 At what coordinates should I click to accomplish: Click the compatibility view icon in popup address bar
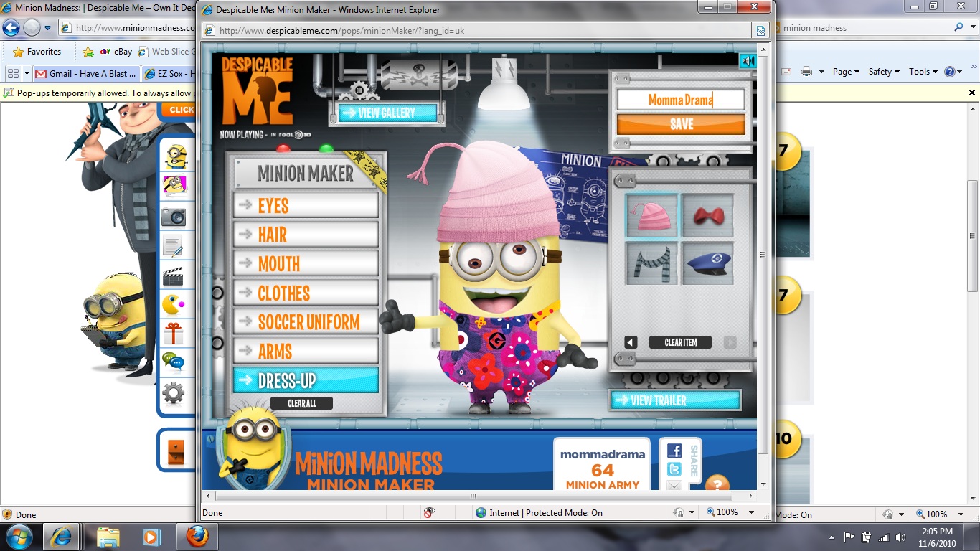coord(760,31)
